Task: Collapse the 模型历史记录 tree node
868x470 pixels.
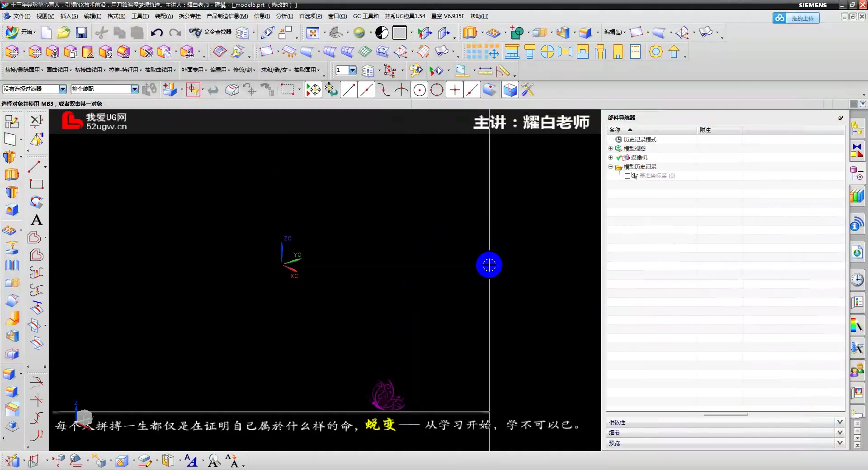Action: pyautogui.click(x=610, y=166)
